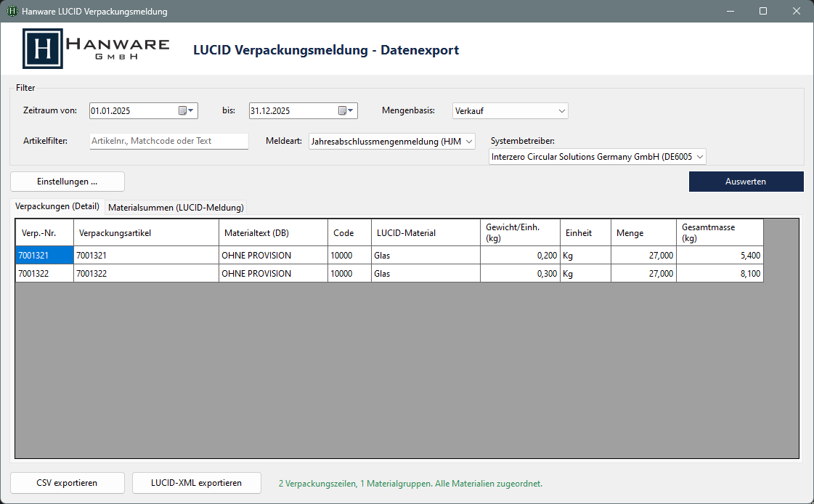Click OHNE PROVISION in row 7001322
This screenshot has height=504, width=814.
(x=274, y=274)
